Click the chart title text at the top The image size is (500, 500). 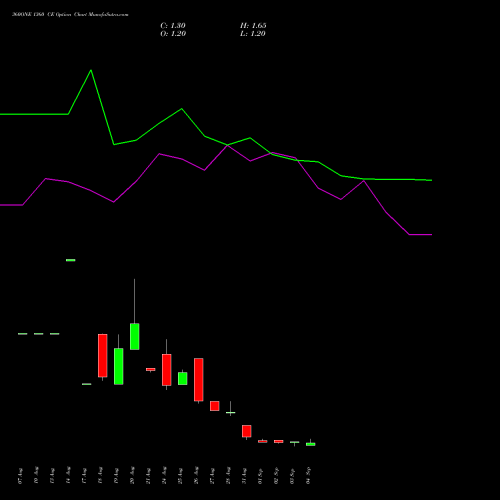pos(70,15)
